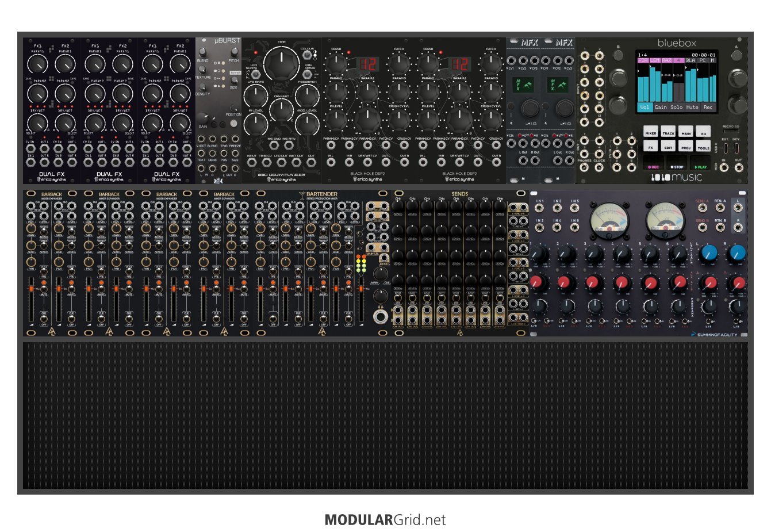
Task: Click the left MFX encoder knob
Action: (530, 108)
